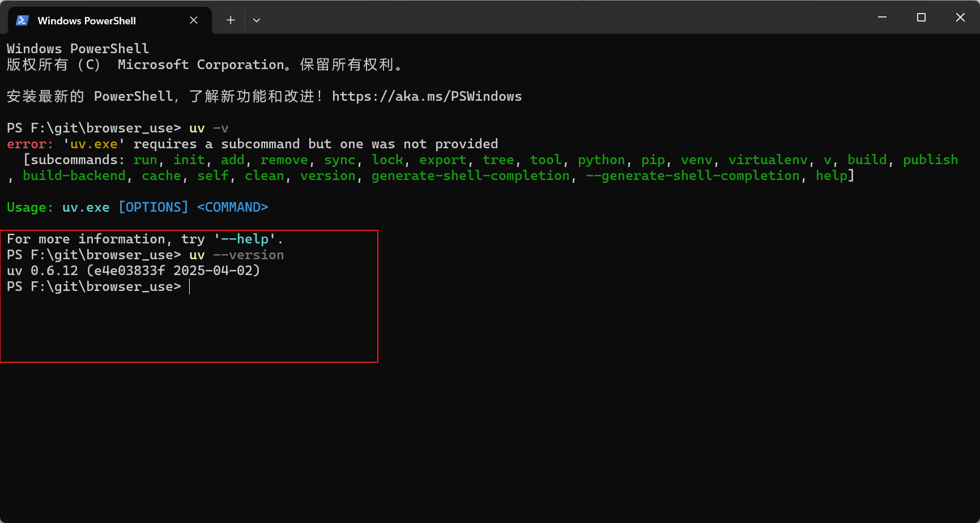Expand the new tab profile dropdown

pos(257,20)
